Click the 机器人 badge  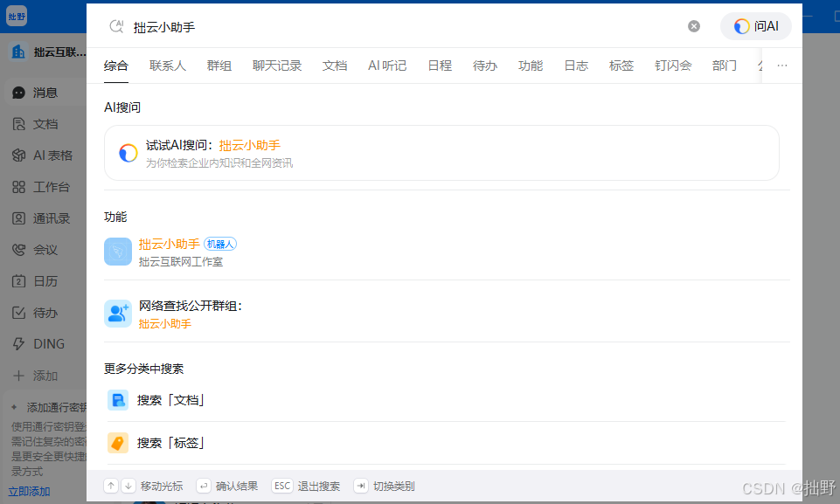(x=220, y=245)
